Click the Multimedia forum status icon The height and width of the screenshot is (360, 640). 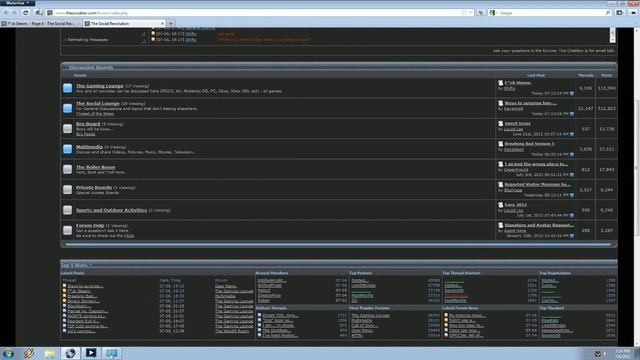tap(68, 149)
